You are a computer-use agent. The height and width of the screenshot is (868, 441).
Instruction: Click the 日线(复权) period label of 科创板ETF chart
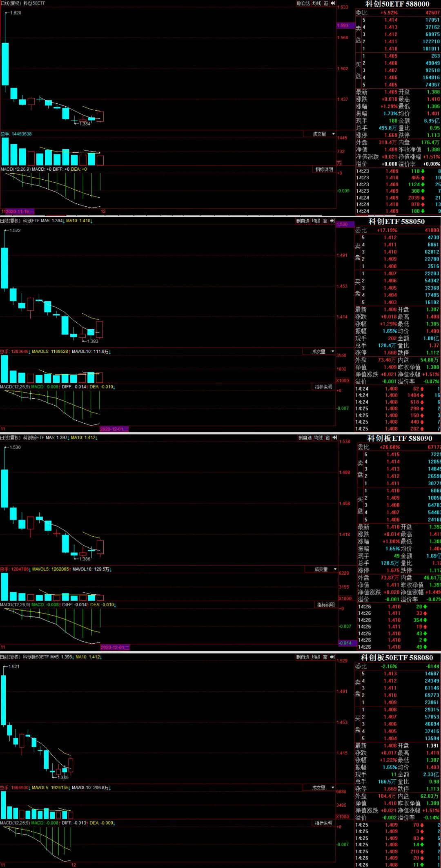pyautogui.click(x=10, y=438)
